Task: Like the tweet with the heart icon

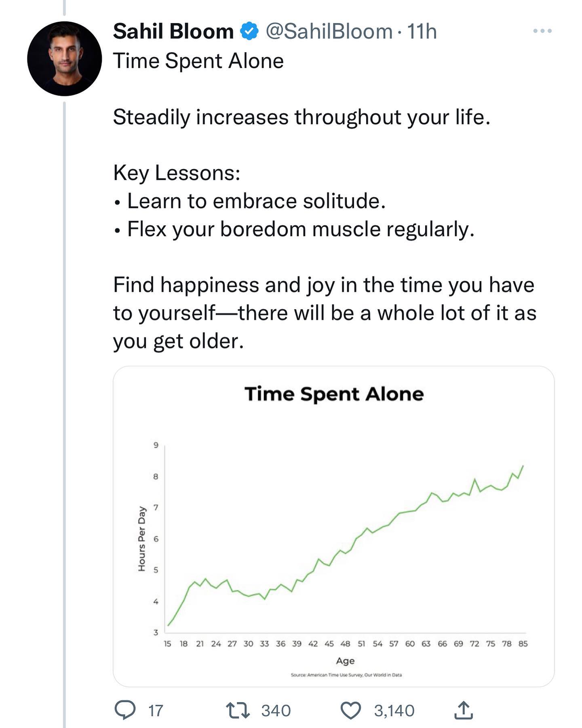Action: click(350, 710)
